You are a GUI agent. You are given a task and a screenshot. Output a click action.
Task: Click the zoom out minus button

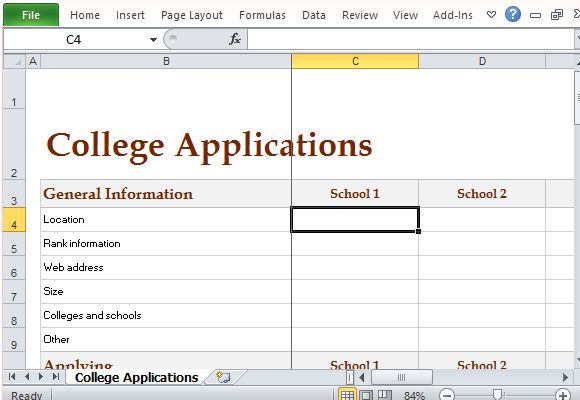pos(447,395)
